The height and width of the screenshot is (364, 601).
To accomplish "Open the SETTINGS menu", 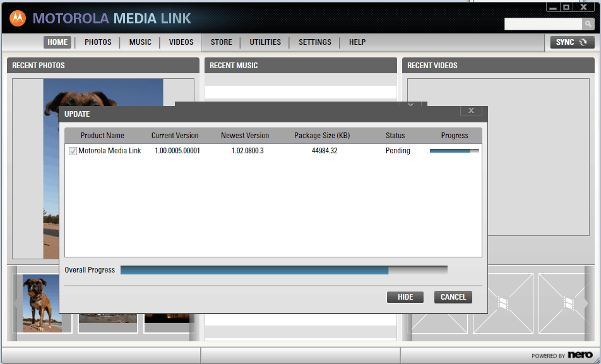I will [315, 42].
